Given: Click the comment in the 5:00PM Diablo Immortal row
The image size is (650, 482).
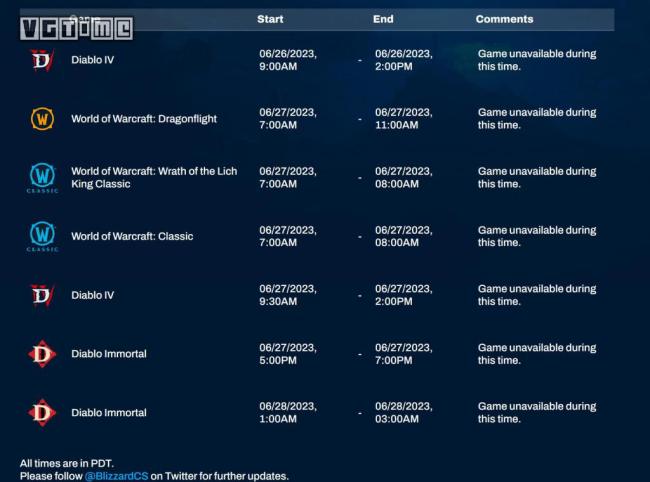Looking at the screenshot, I should tap(537, 354).
